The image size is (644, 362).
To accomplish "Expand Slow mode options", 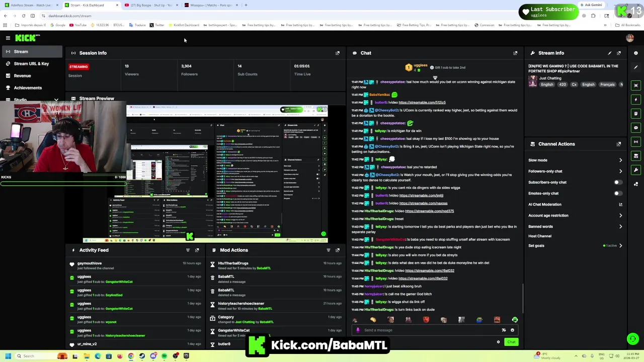I will [620, 160].
